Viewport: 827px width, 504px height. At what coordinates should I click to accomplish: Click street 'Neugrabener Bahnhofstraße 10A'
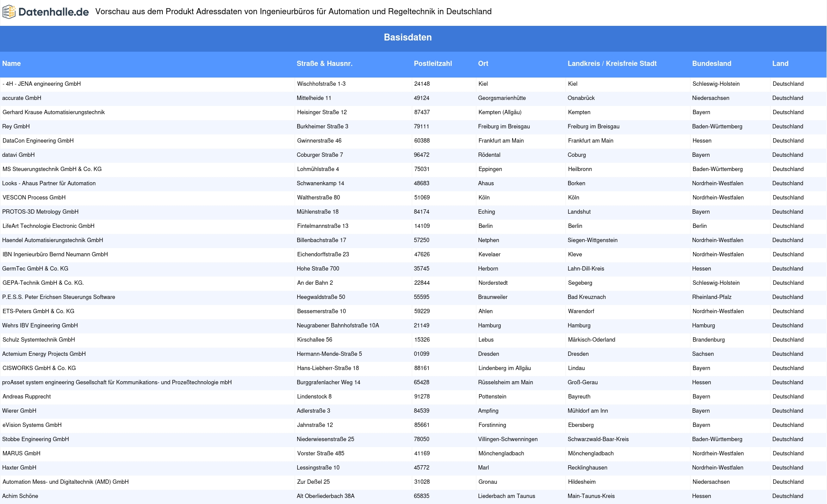pos(338,326)
